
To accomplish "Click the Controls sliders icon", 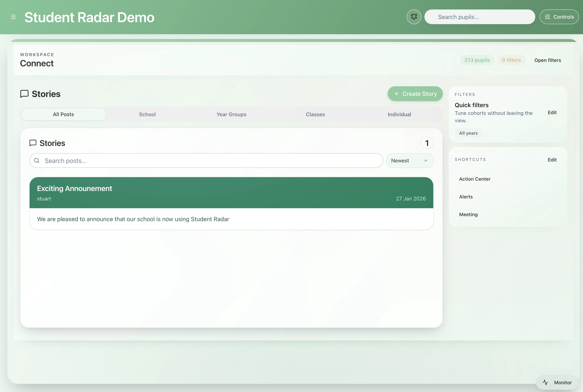I will coord(548,17).
